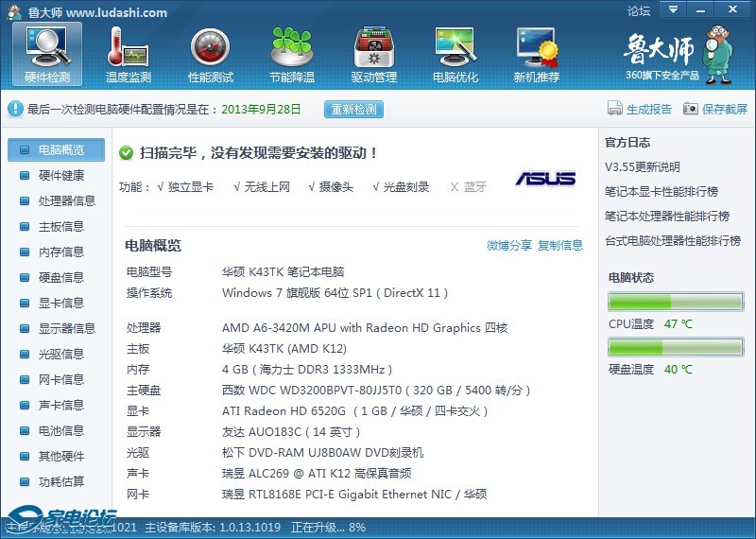
Task: Click the 生成报告 generate report icon
Action: (x=616, y=109)
